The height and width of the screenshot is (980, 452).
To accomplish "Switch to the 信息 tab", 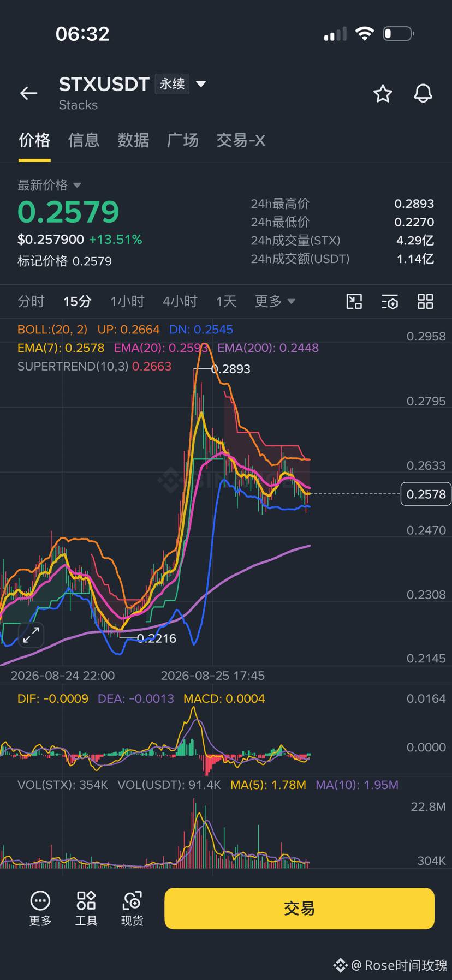I will tap(84, 140).
